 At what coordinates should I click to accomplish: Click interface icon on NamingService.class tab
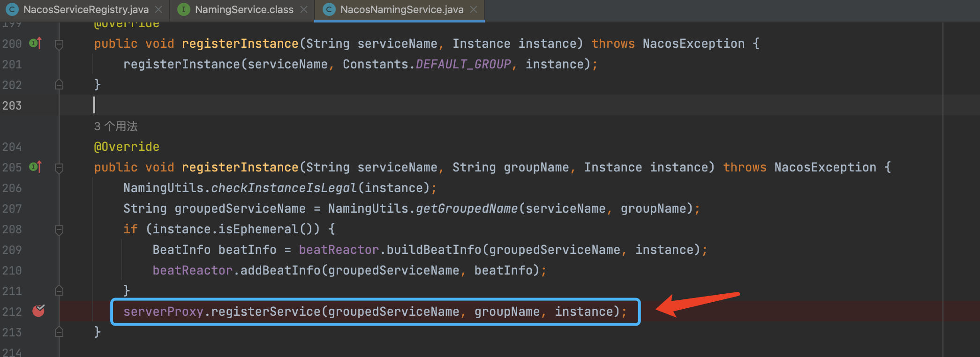click(184, 9)
